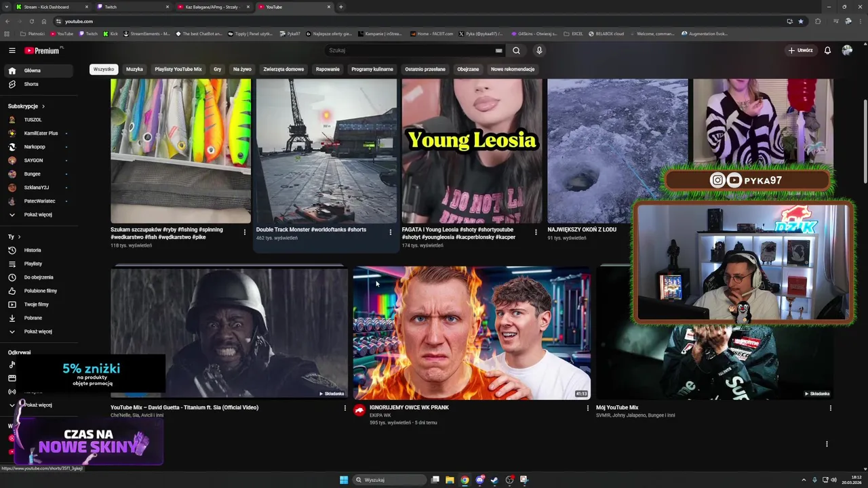Open the TUSZOL subscription channel
868x488 pixels.
click(38, 120)
